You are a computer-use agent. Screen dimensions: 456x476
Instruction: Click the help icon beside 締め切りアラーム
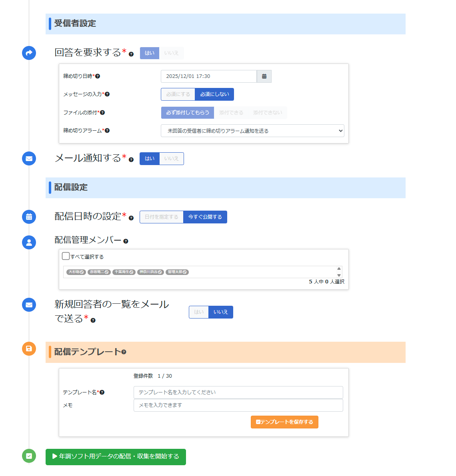pos(107,131)
